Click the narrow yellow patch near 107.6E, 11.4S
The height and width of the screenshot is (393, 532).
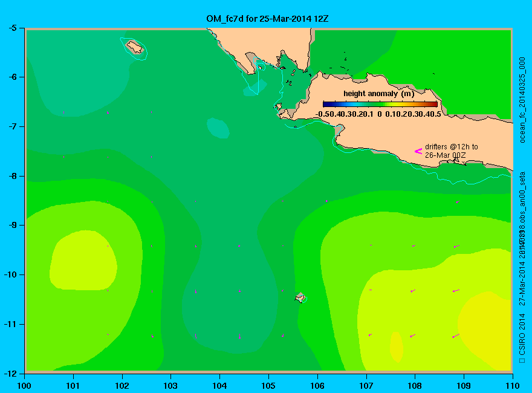click(397, 347)
